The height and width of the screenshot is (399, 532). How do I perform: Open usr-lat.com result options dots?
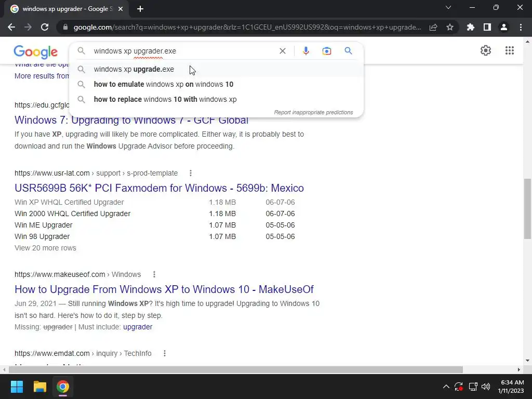click(x=190, y=173)
